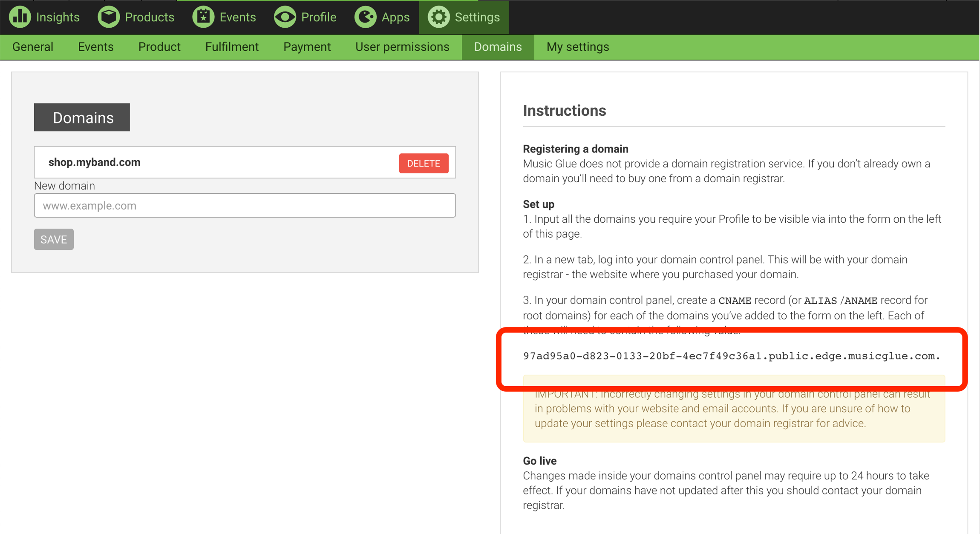This screenshot has width=980, height=534.
Task: Click the Apps circular icon
Action: pyautogui.click(x=365, y=17)
